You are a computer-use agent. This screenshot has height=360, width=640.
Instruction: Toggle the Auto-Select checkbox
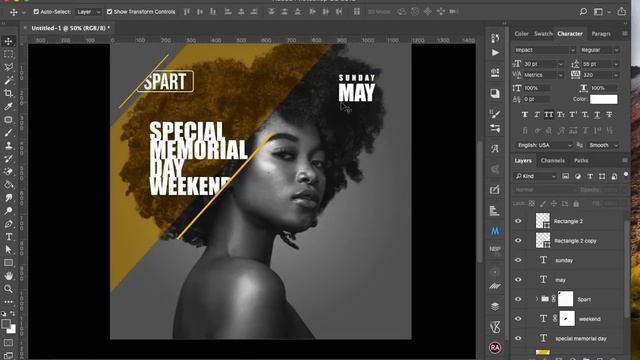tap(36, 12)
